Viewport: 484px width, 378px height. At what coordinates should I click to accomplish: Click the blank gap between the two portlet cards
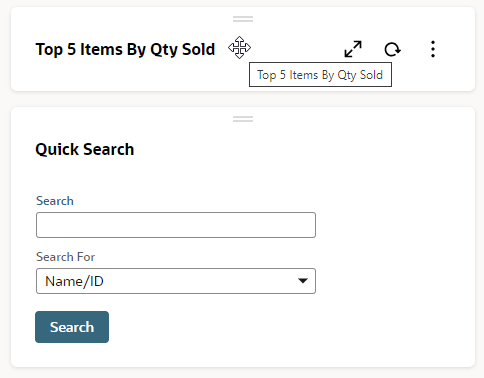pyautogui.click(x=243, y=99)
